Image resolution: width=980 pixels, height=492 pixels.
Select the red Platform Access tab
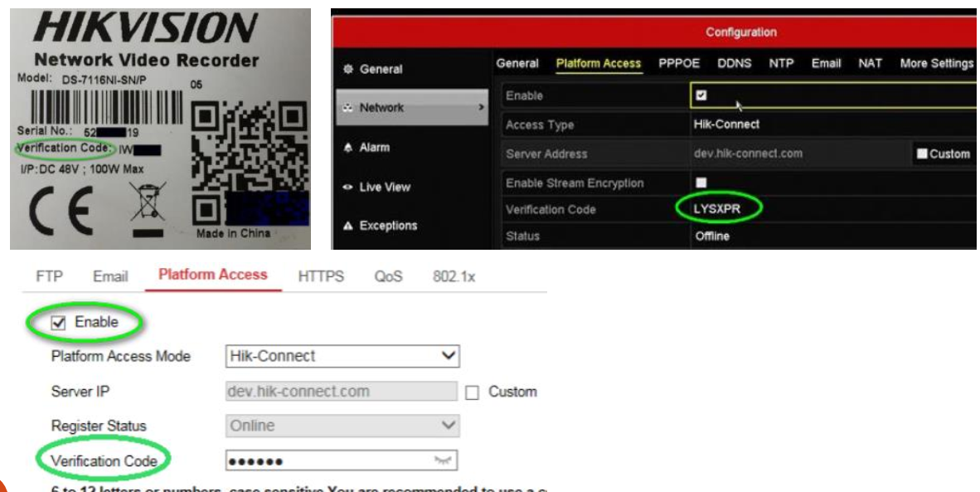pos(212,275)
